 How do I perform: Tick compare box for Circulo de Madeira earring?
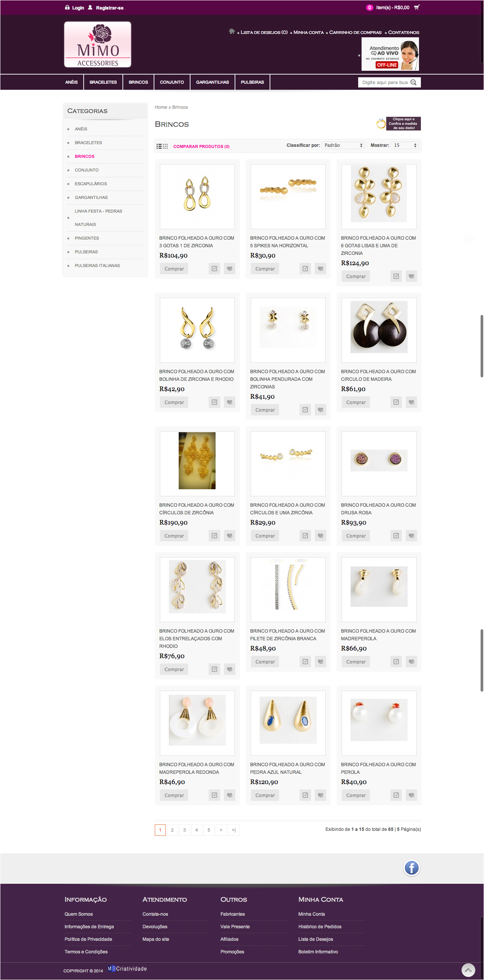click(396, 402)
